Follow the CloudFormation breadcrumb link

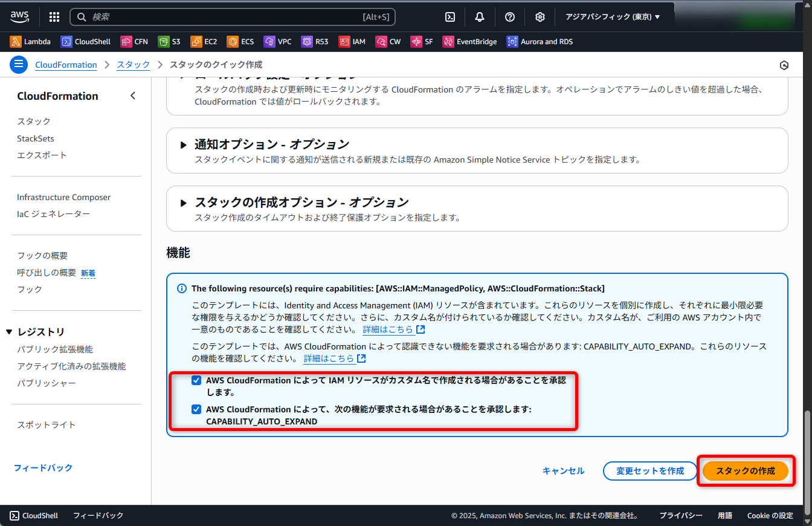[x=66, y=65]
